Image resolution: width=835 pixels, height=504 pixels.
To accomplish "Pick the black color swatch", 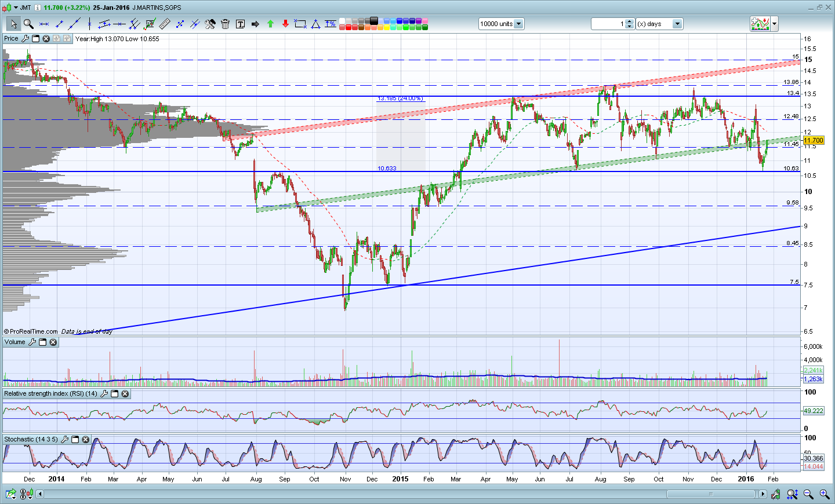I will tap(374, 21).
